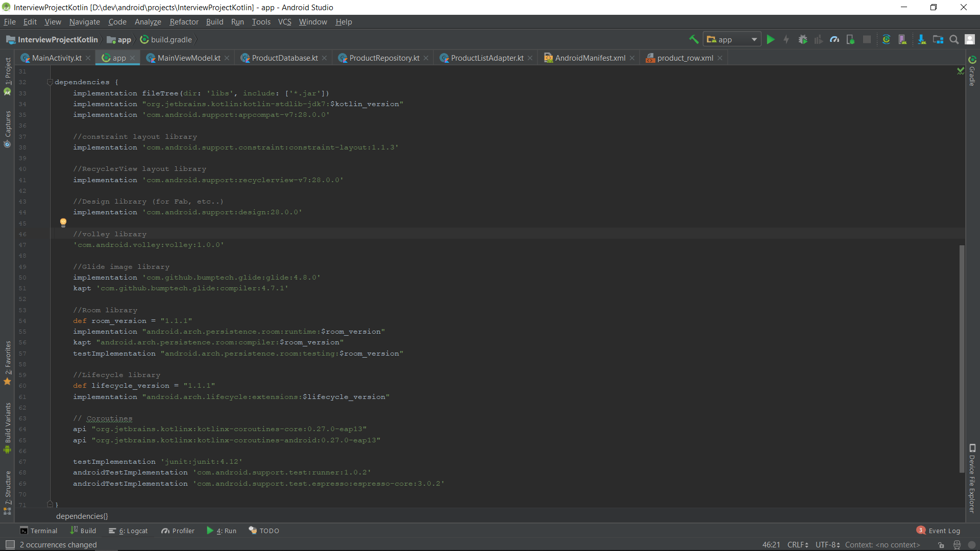Attach debugger to Android process icon
This screenshot has height=551, width=980.
point(850,39)
